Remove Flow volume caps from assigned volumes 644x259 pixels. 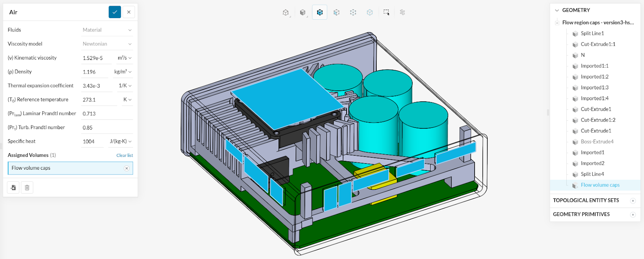tap(126, 169)
